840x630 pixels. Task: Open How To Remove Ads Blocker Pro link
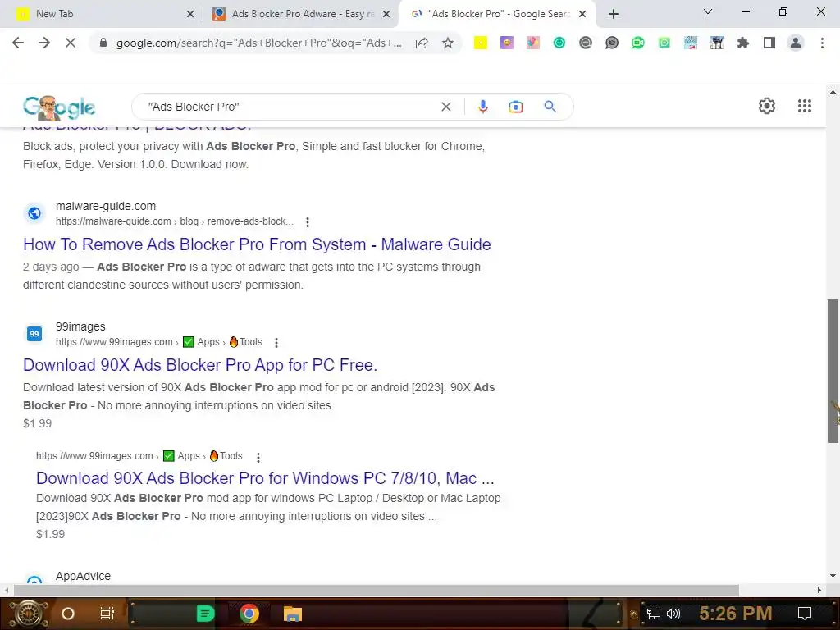point(257,244)
